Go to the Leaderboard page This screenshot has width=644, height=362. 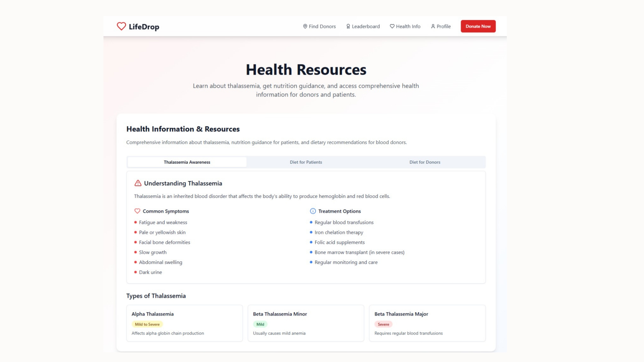click(x=366, y=26)
